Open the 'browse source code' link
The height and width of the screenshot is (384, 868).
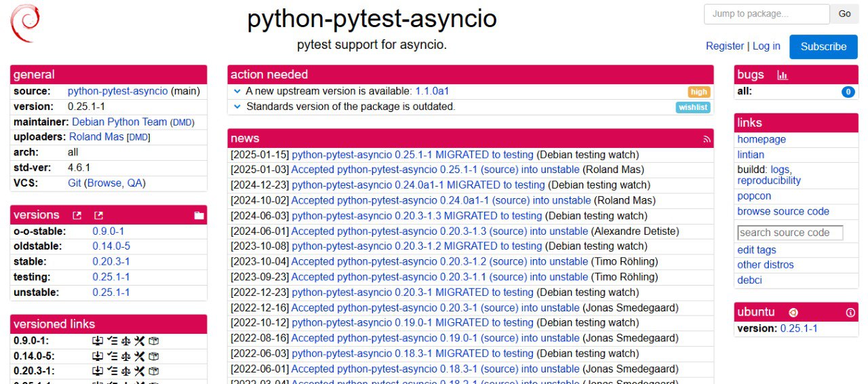[x=783, y=212]
